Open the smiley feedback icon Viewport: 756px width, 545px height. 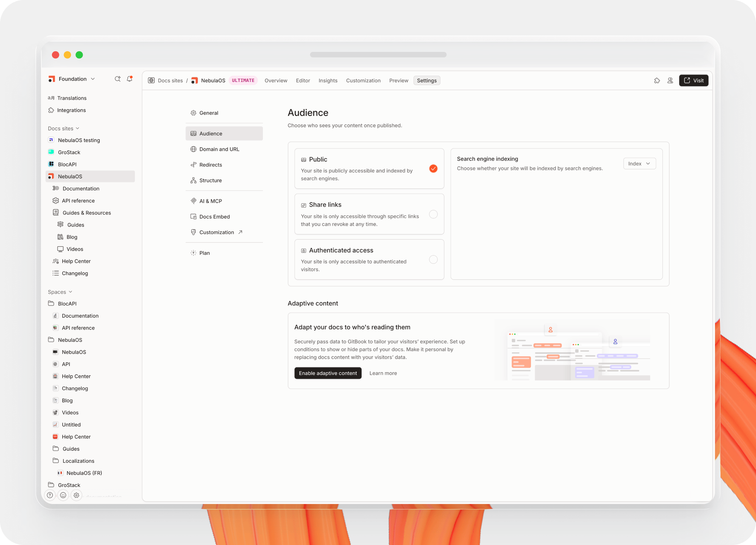point(63,495)
